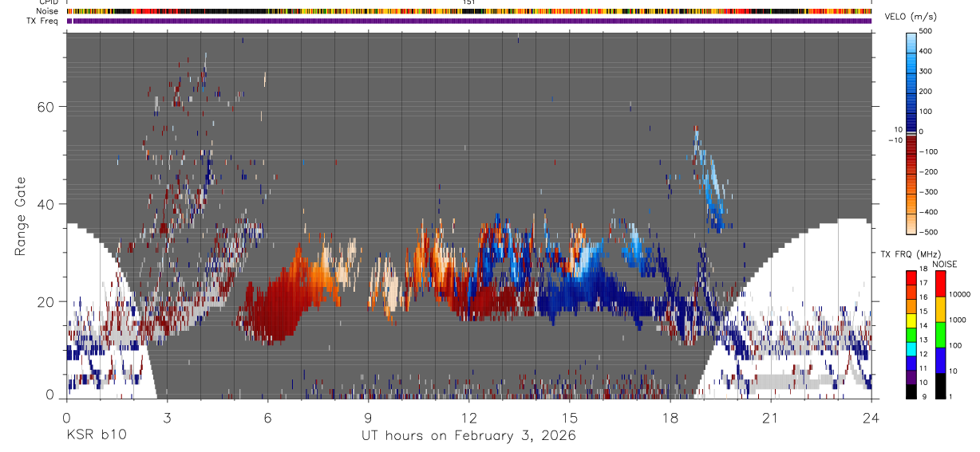Click the '12' tick on the UT hours axis
The image size is (980, 452).
(x=468, y=417)
